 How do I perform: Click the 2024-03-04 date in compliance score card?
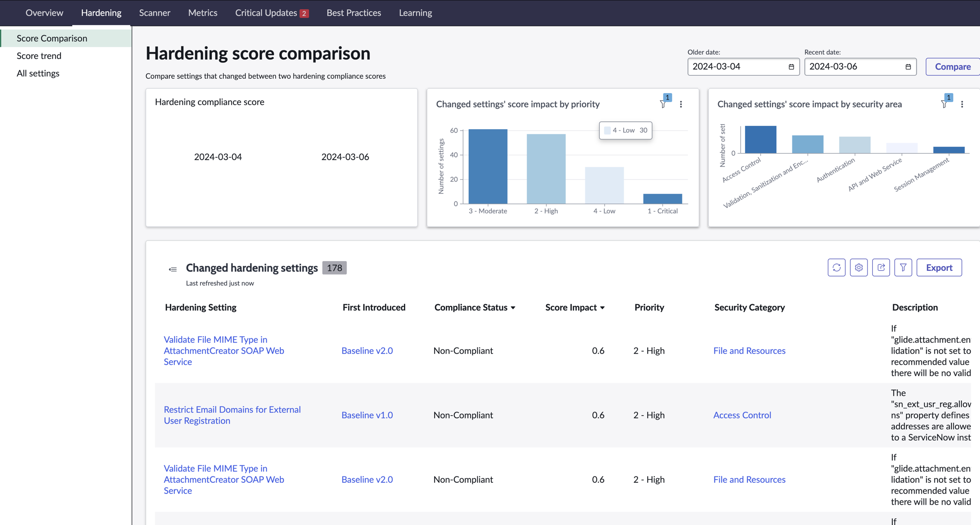click(218, 157)
